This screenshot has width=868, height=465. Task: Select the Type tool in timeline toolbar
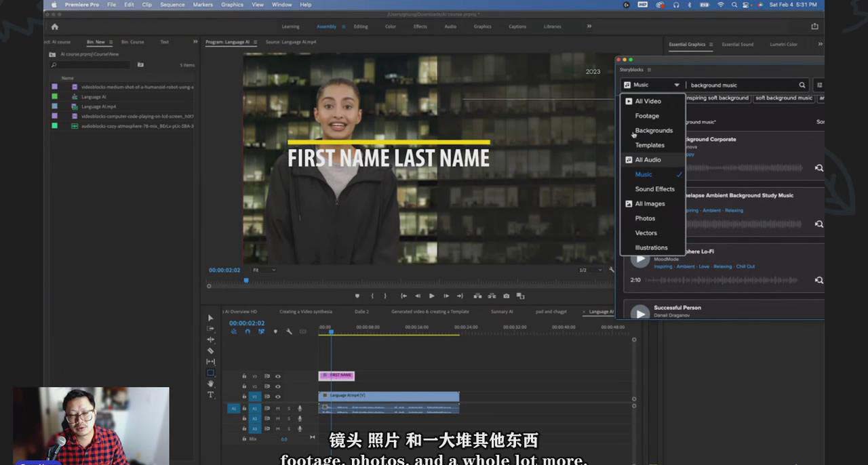210,395
